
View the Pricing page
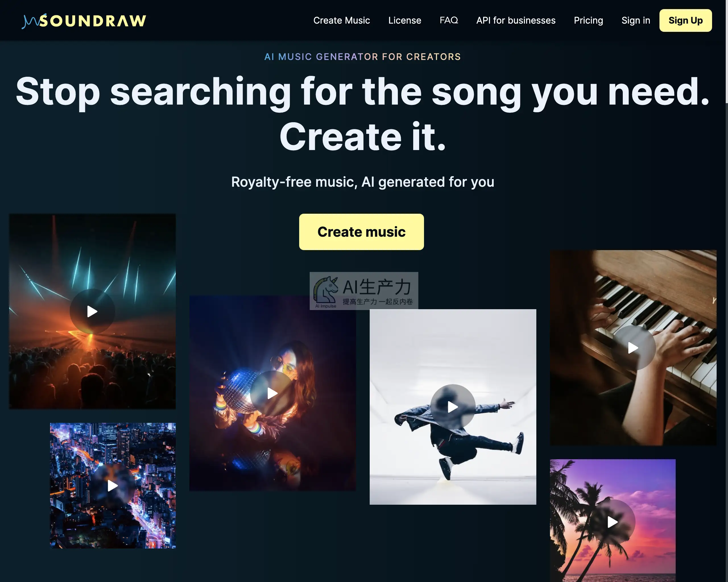pyautogui.click(x=588, y=20)
